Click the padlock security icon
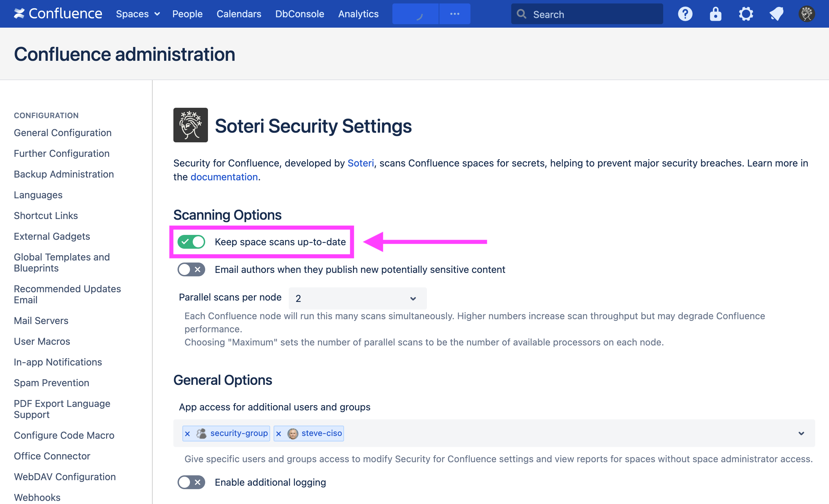The image size is (829, 504). (715, 14)
